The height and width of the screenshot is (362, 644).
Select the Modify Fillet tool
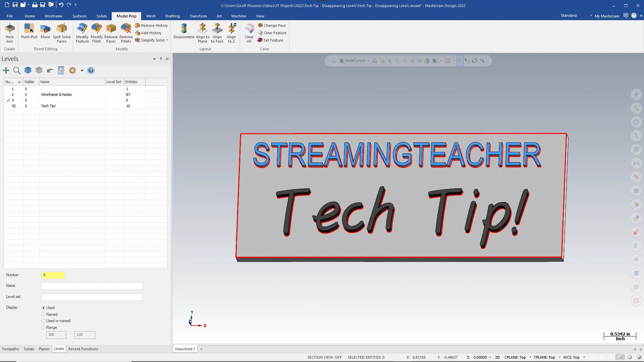click(97, 33)
